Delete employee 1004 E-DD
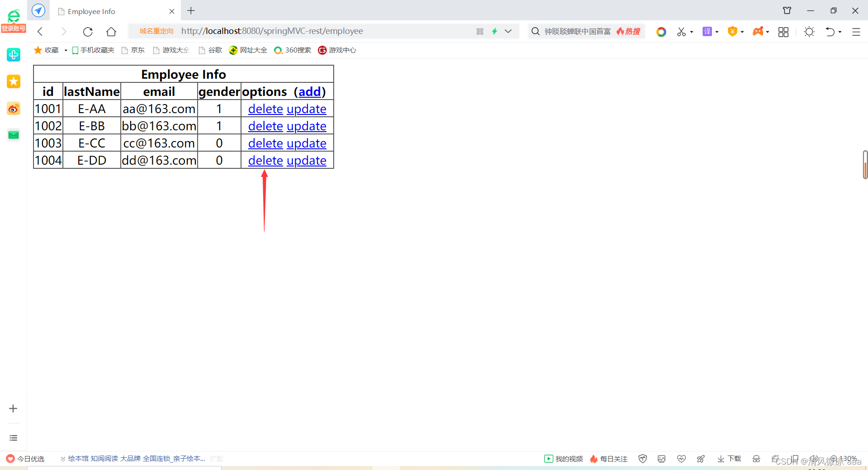 [x=265, y=161]
